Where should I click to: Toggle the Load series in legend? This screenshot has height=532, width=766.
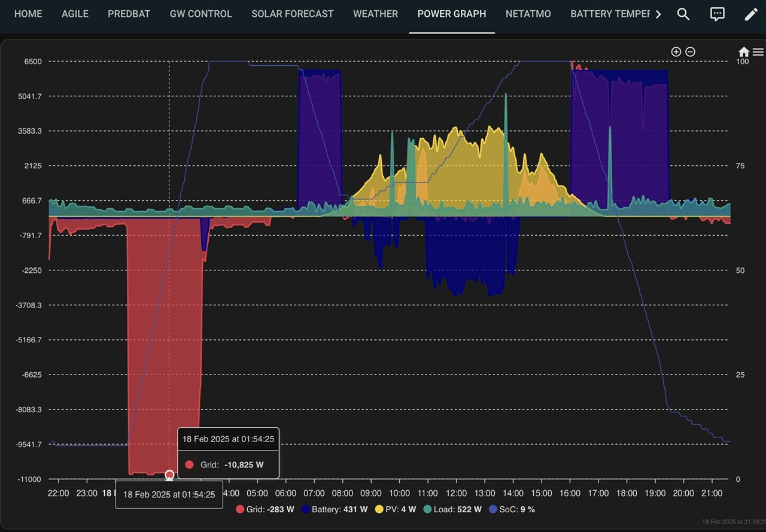pyautogui.click(x=452, y=509)
